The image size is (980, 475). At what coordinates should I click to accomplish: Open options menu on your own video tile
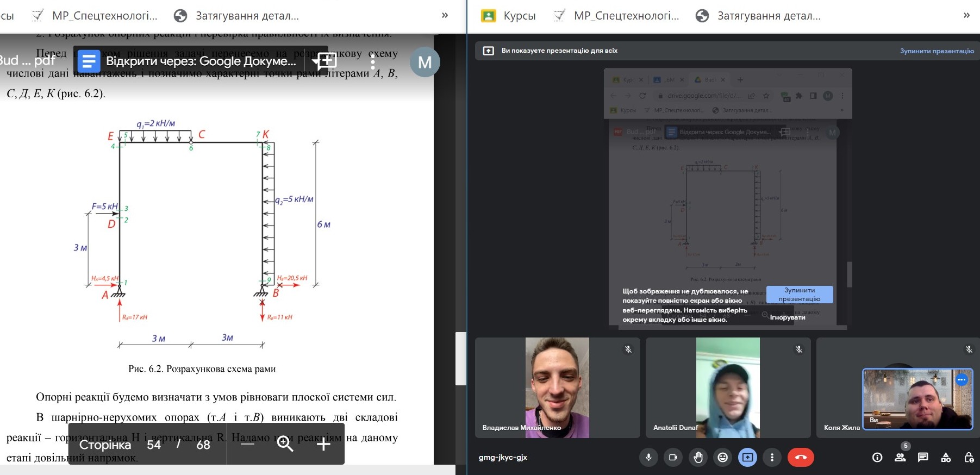[x=962, y=380]
